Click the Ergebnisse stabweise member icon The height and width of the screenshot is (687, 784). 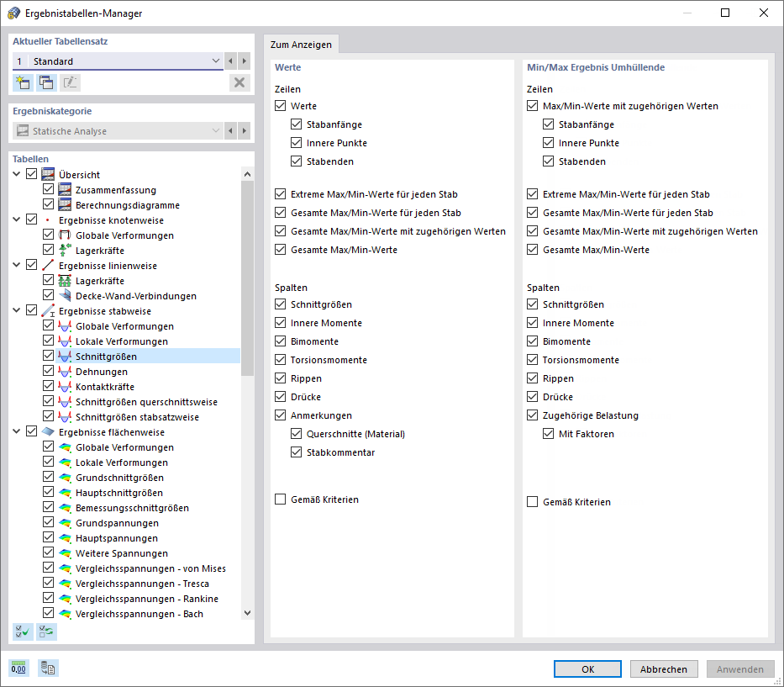[x=48, y=311]
